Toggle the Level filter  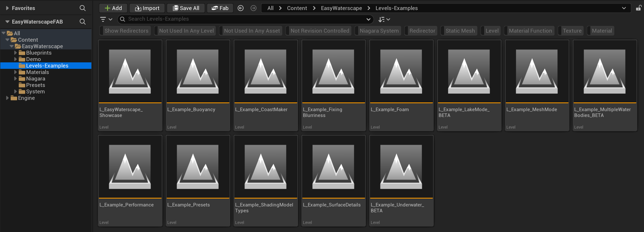point(491,31)
